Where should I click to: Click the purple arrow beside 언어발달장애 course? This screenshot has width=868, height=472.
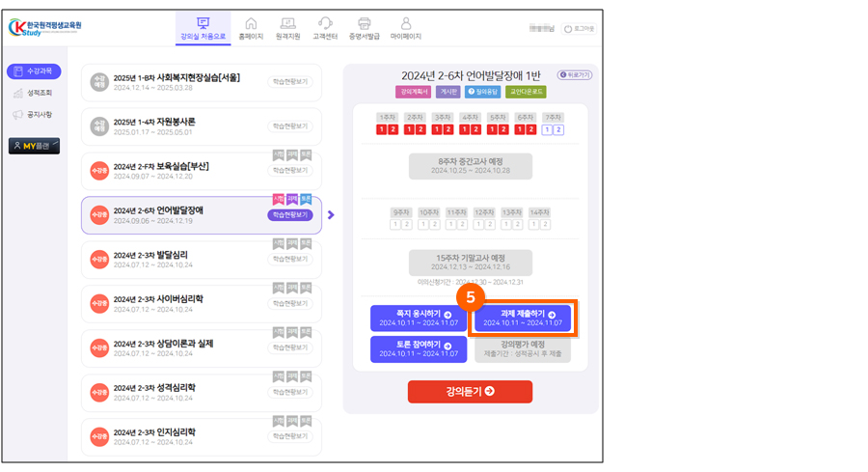pyautogui.click(x=331, y=214)
